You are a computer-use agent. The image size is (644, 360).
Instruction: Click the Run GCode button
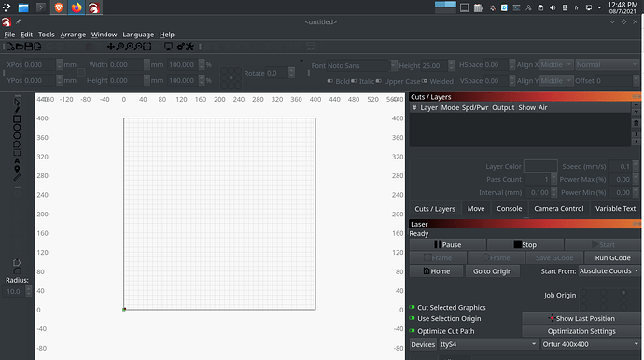pos(612,258)
